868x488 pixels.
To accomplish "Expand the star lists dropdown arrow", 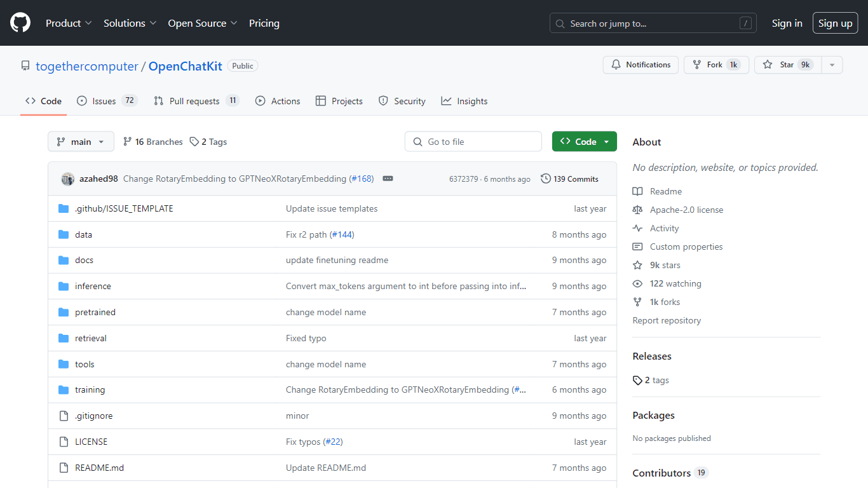I will click(832, 65).
